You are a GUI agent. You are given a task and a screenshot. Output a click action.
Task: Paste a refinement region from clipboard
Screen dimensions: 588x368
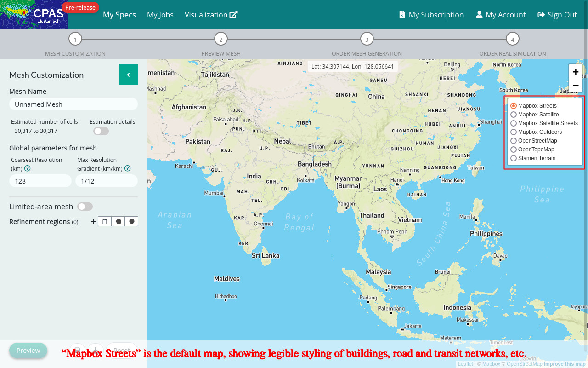click(105, 221)
